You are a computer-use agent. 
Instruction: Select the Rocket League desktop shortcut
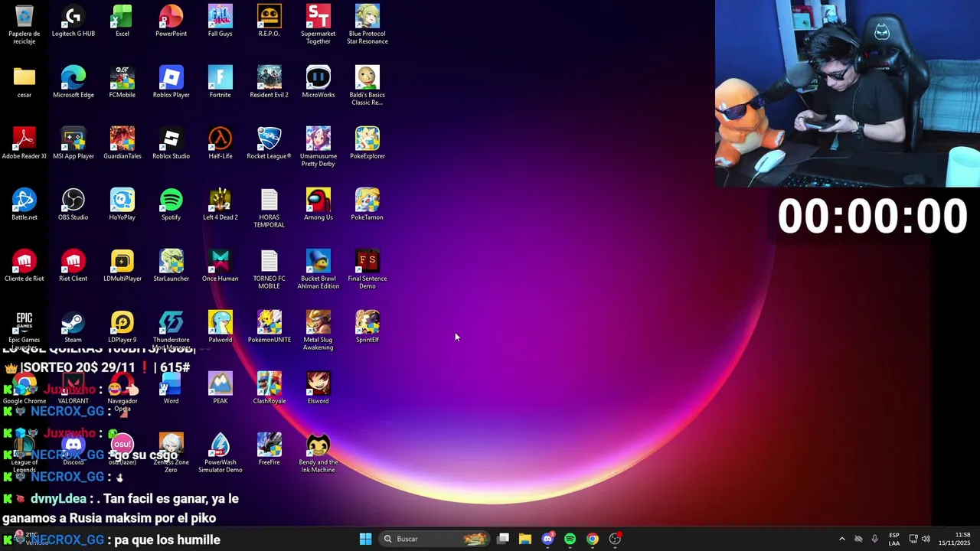(x=269, y=143)
